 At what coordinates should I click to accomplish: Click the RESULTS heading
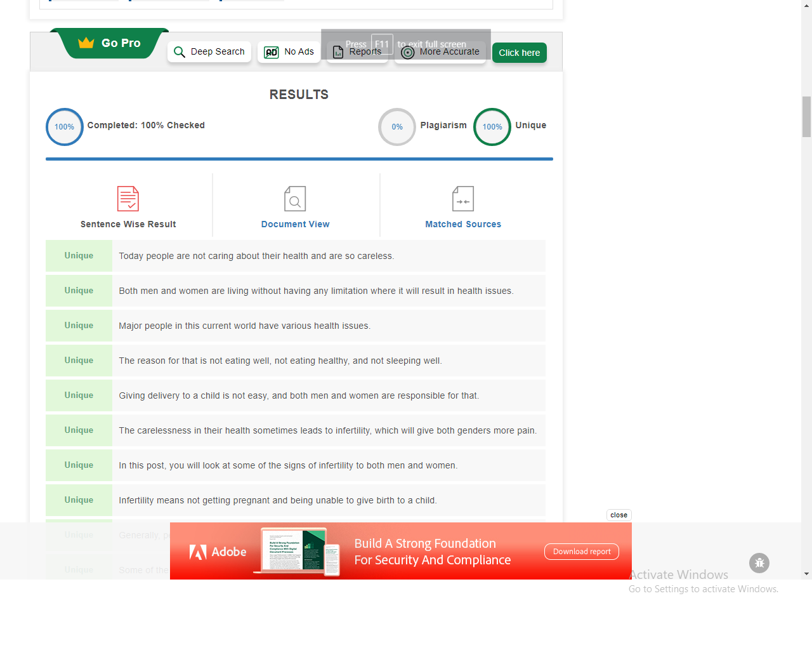(x=299, y=95)
